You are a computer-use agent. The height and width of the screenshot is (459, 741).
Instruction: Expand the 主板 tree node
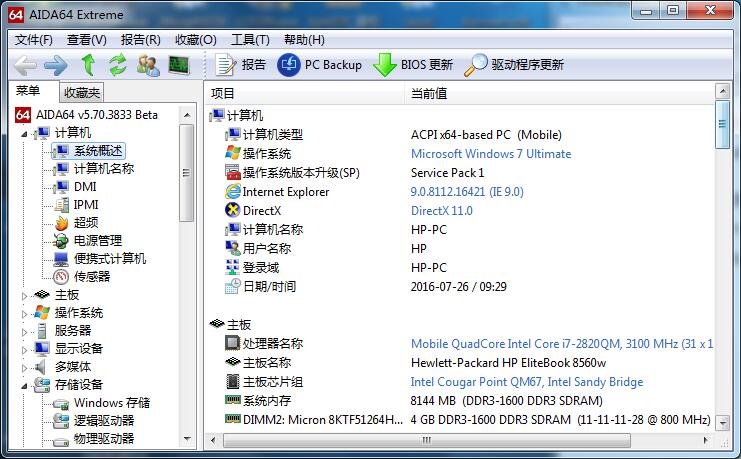26,295
